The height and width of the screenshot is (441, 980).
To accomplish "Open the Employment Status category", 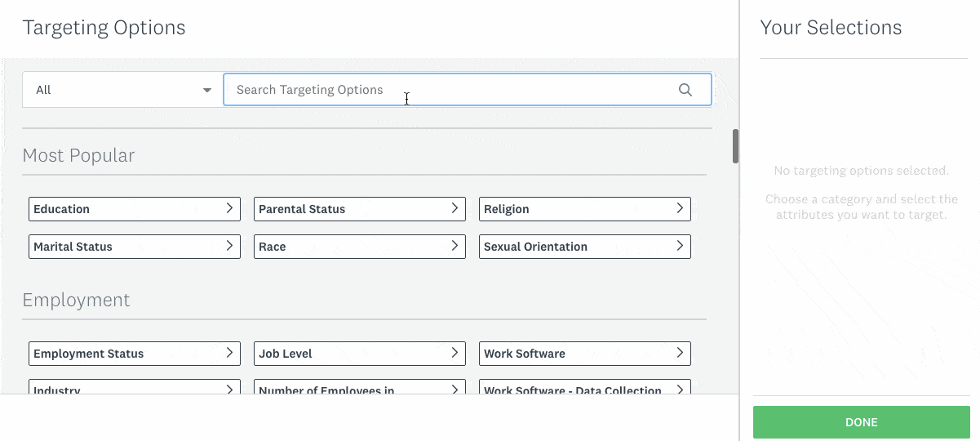I will click(x=135, y=354).
